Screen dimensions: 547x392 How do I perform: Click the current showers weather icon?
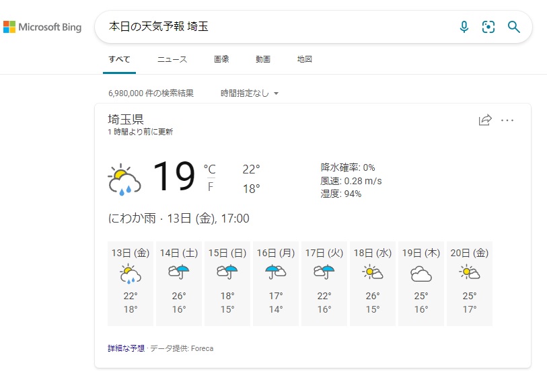coord(124,180)
